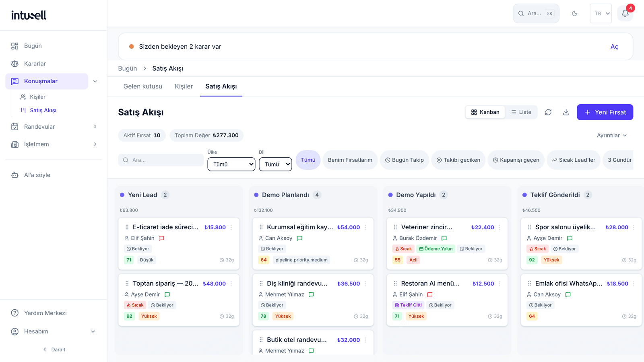Focus the Ara pipeline search field

click(x=161, y=160)
